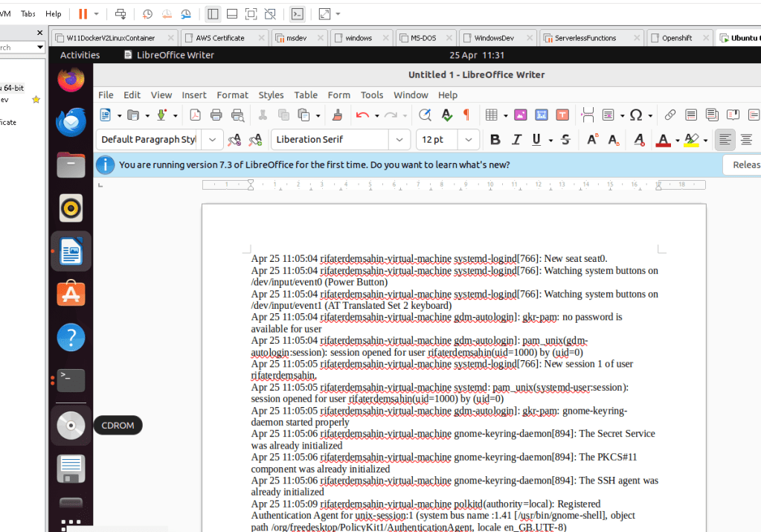Open the File menu
Image resolution: width=761 pixels, height=532 pixels.
[106, 95]
